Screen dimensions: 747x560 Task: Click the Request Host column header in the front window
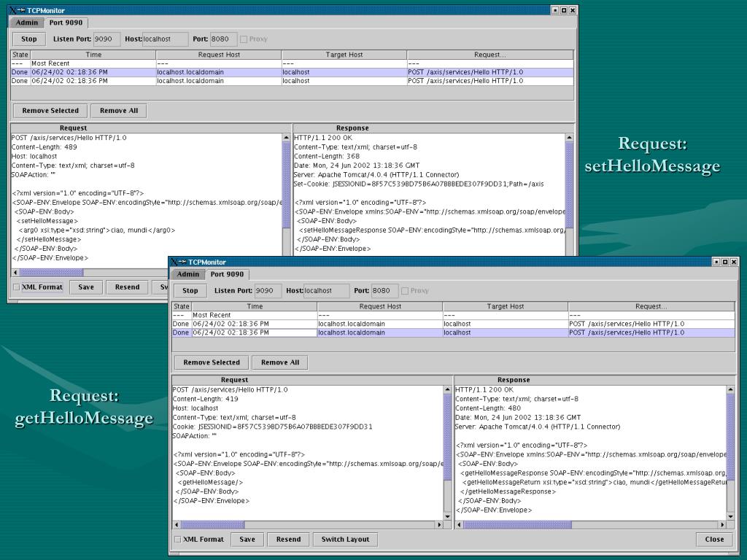pos(379,306)
